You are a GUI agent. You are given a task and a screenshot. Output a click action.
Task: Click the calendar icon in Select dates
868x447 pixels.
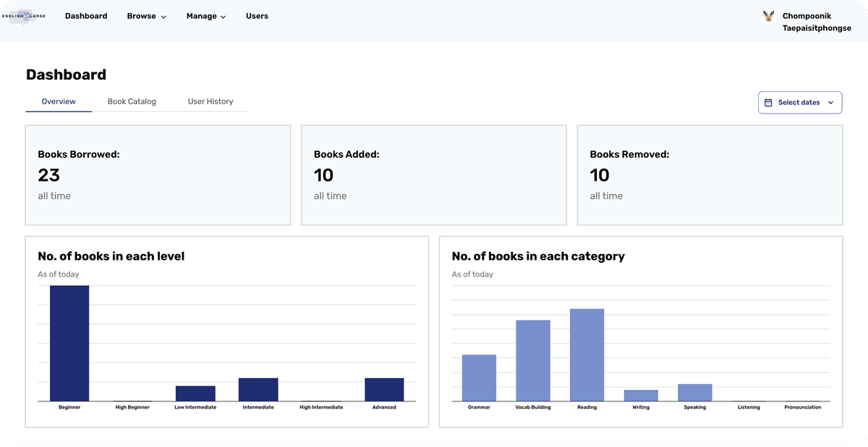tap(768, 103)
